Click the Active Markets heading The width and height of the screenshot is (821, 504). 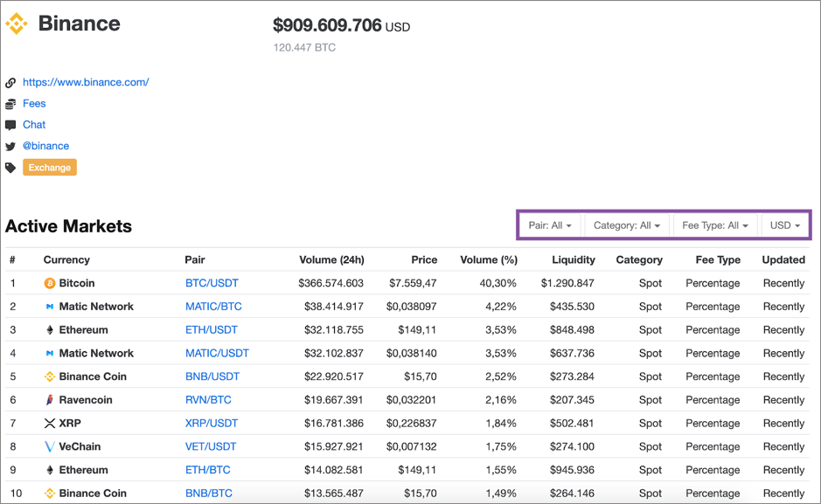(68, 226)
